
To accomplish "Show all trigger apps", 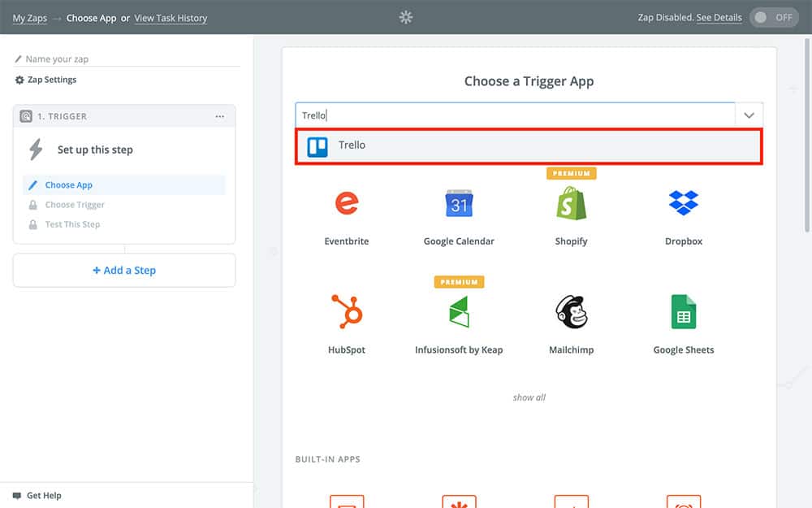I will tap(529, 397).
